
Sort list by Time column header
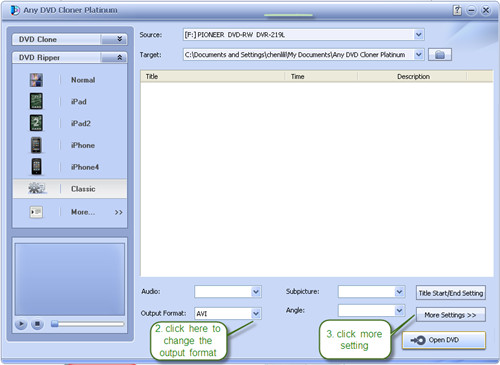[x=321, y=77]
